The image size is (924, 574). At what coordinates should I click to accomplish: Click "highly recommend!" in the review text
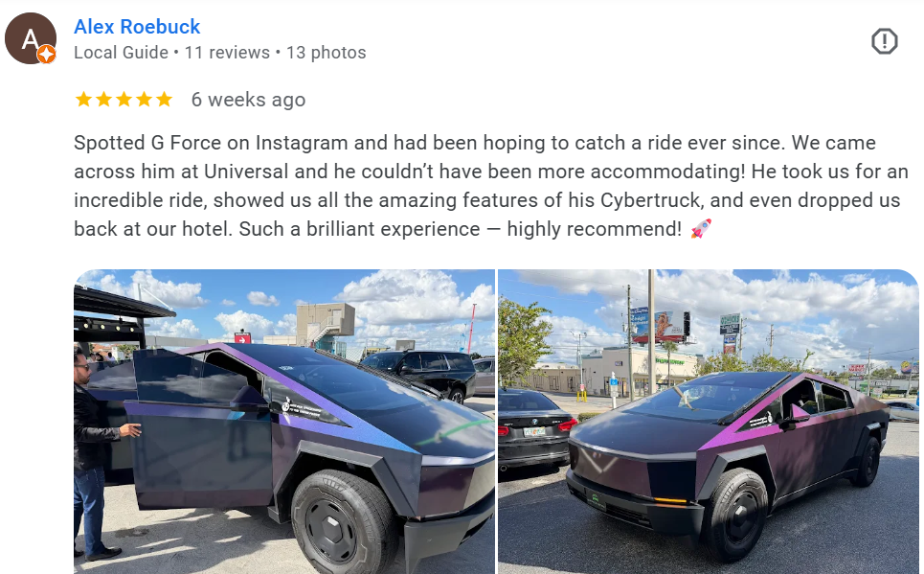[594, 229]
